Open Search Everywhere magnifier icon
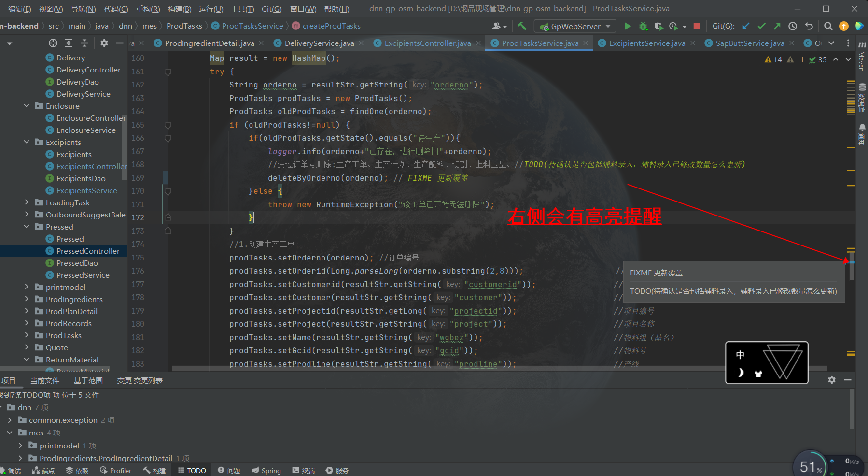The width and height of the screenshot is (868, 476). pyautogui.click(x=828, y=26)
